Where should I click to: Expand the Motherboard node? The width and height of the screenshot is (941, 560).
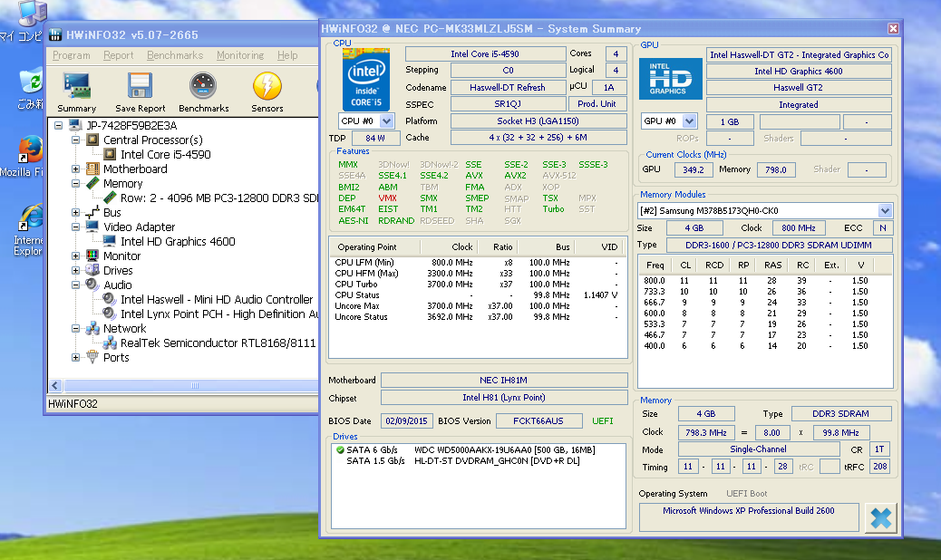[x=75, y=169]
